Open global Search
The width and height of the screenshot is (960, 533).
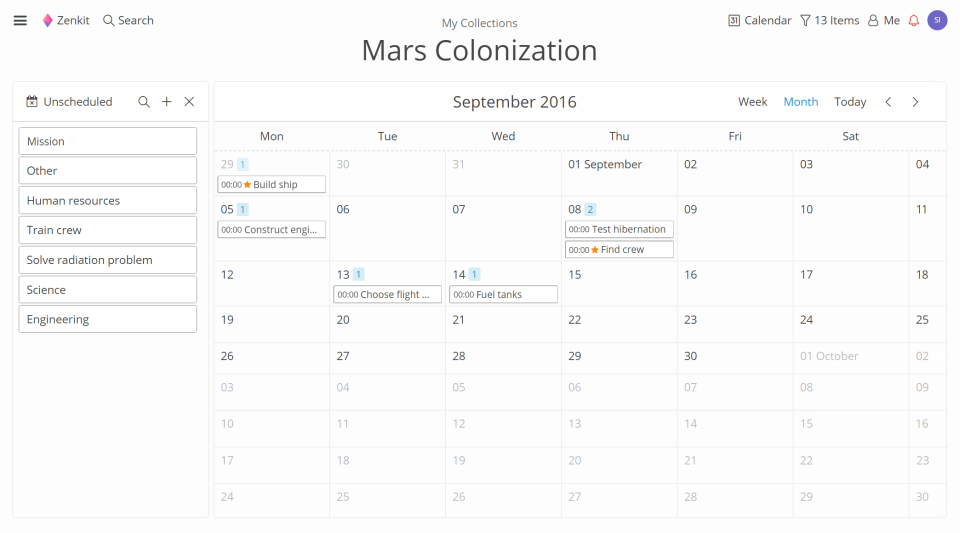point(128,20)
